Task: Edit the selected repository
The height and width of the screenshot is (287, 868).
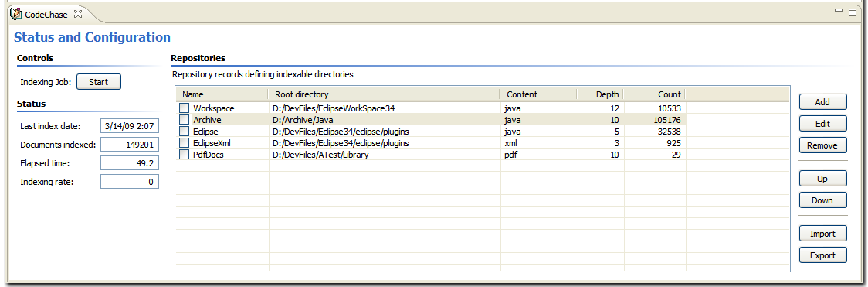Action: 822,124
